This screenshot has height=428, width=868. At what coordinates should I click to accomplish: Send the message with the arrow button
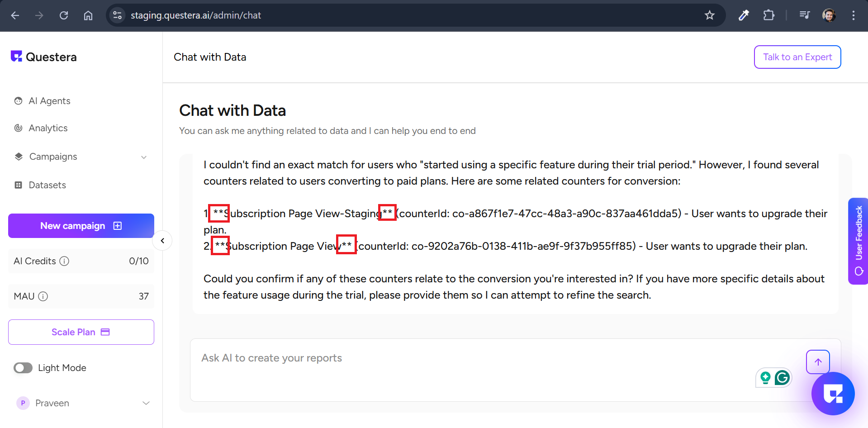[818, 361]
